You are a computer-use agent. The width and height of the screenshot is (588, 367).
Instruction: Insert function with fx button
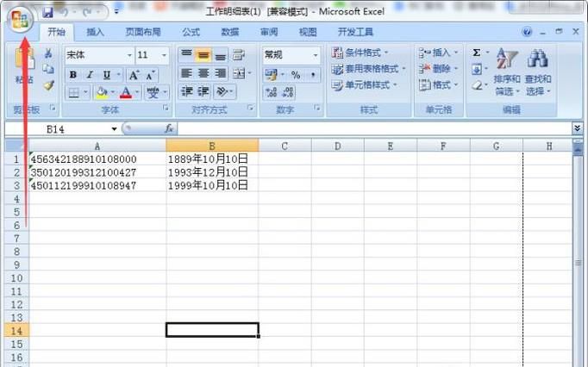pyautogui.click(x=169, y=128)
